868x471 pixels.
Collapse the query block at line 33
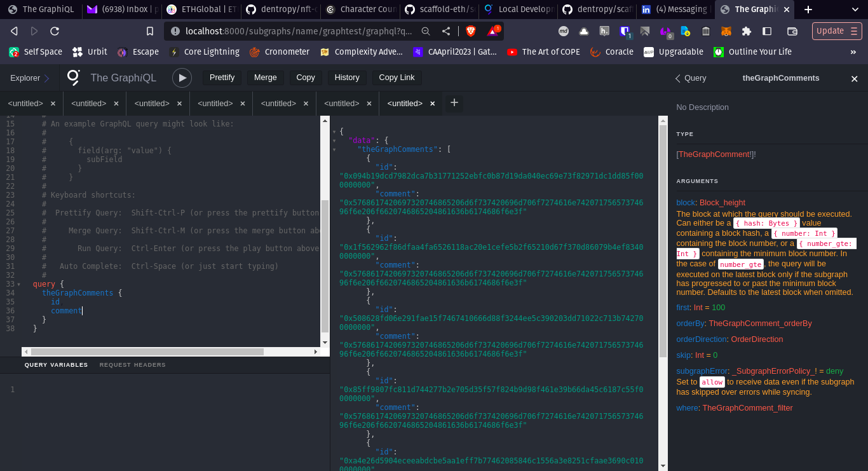[19, 285]
